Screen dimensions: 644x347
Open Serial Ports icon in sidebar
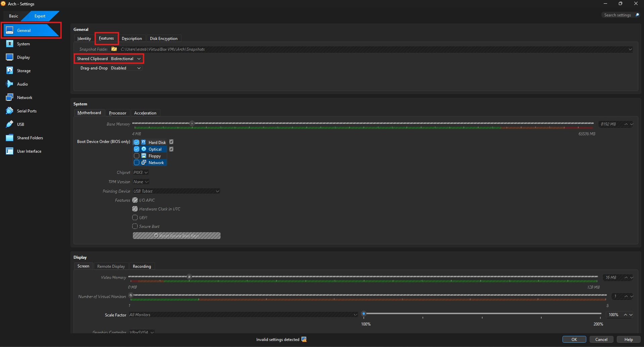10,111
